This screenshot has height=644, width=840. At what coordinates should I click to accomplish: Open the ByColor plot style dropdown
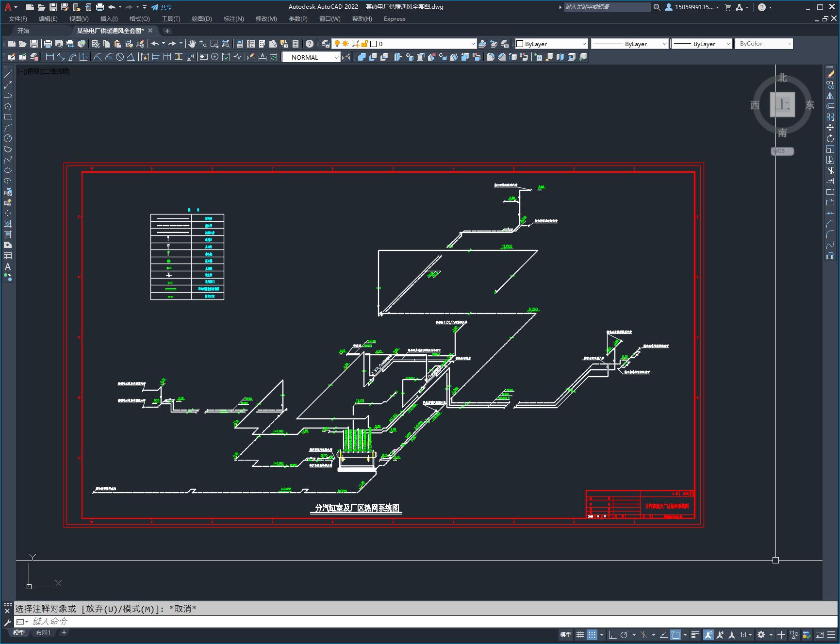click(764, 44)
